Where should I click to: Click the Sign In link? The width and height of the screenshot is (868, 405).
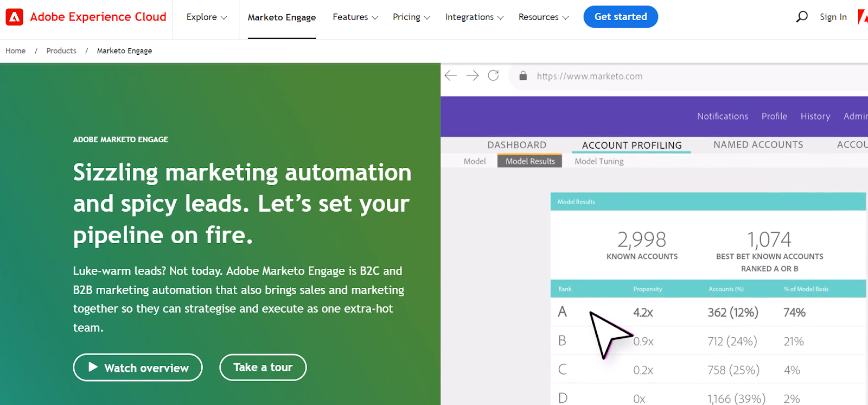click(x=833, y=17)
